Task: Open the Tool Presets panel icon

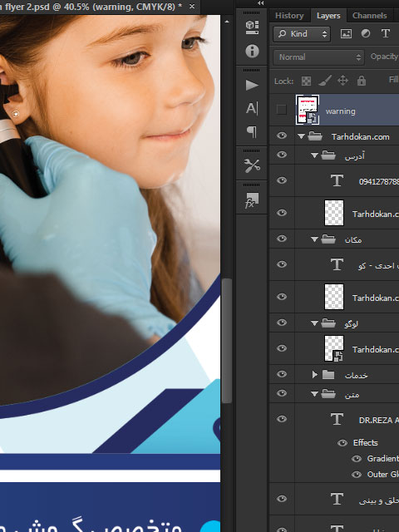Action: [252, 165]
